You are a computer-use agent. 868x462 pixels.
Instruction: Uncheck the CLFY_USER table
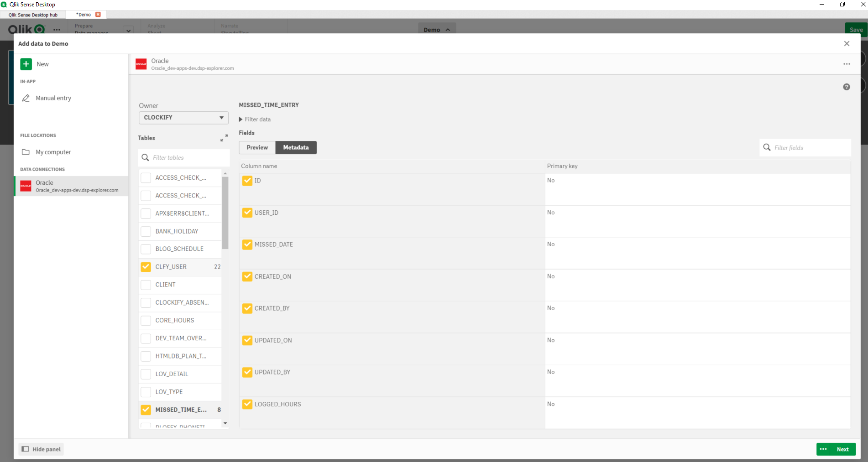point(146,267)
